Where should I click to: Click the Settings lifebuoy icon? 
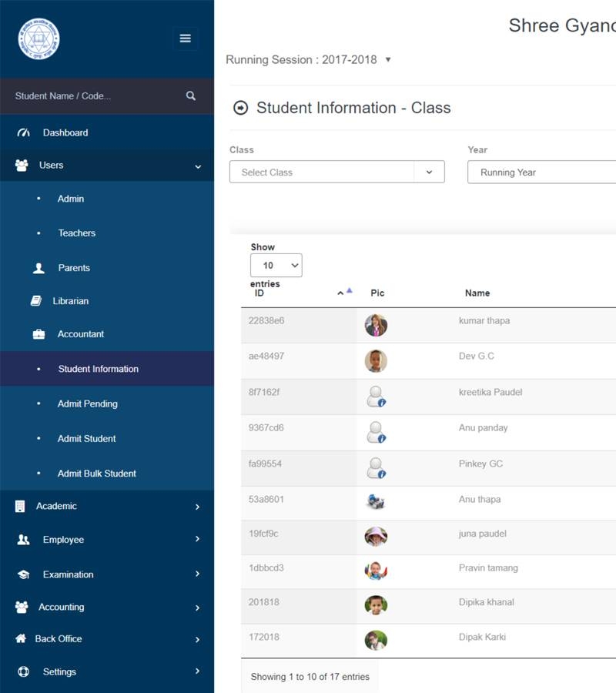coord(22,671)
